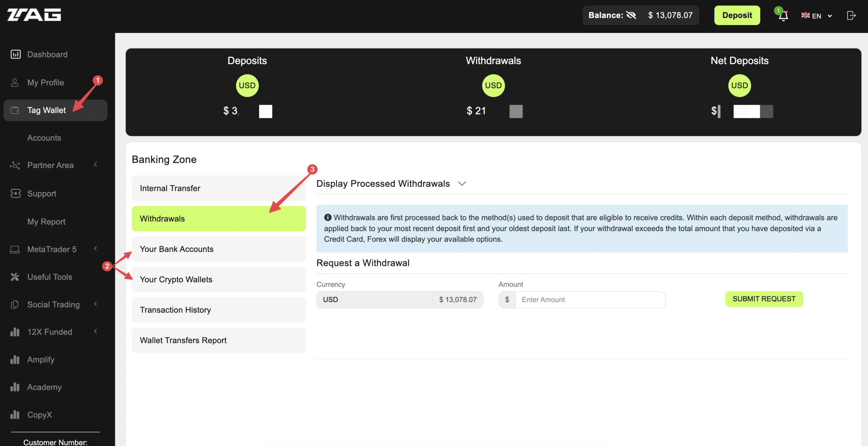The width and height of the screenshot is (868, 446).
Task: Click the Enter Amount field
Action: coord(590,300)
